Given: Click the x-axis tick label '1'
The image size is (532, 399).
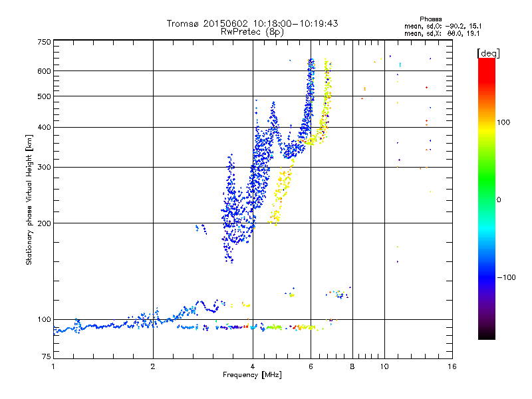Looking at the screenshot, I should [x=53, y=366].
